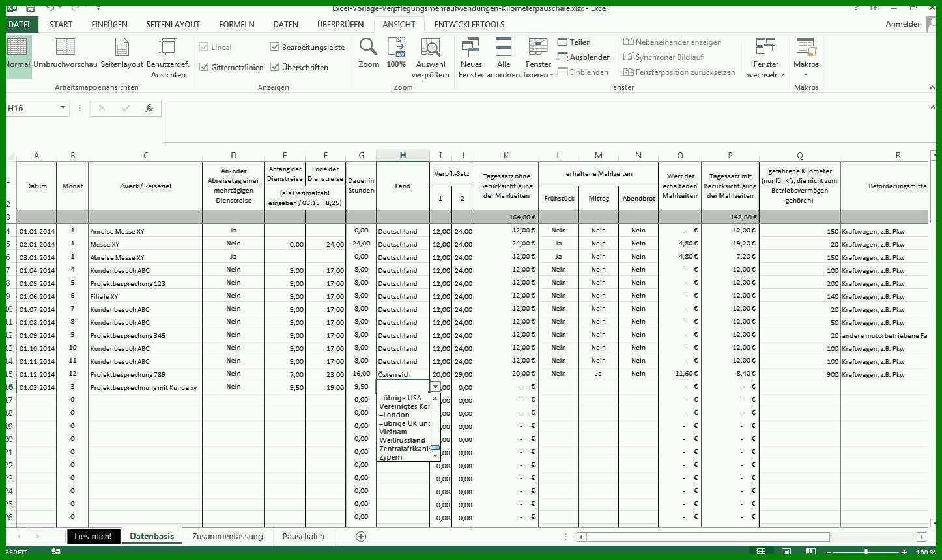Viewport: 942px width, 560px height.
Task: Click the Save icon in quick access toolbar
Action: (29, 8)
